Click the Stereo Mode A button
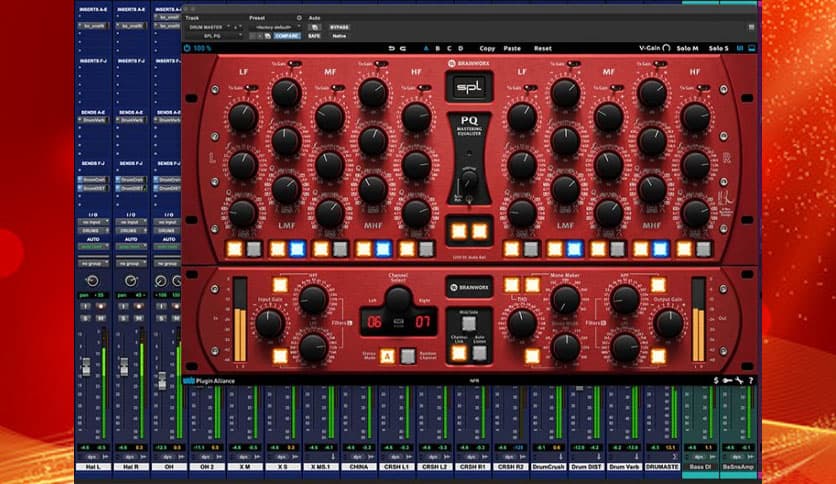Image resolution: width=836 pixels, height=484 pixels. point(387,356)
